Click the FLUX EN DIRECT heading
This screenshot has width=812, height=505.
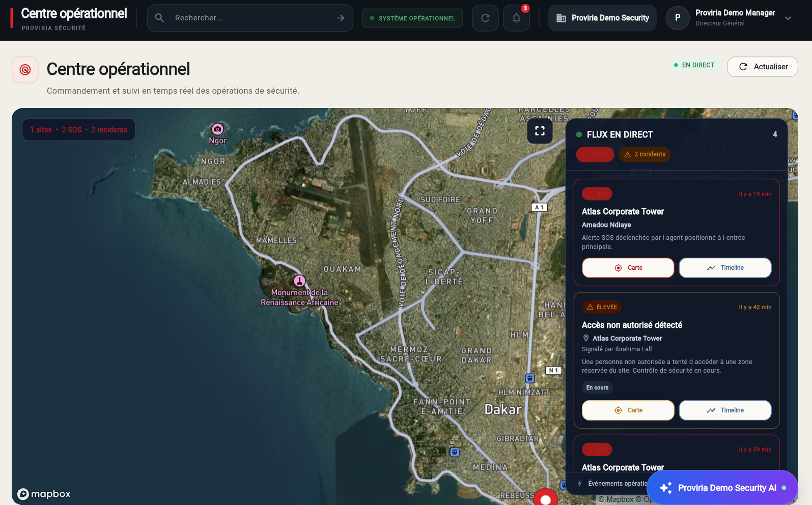(620, 134)
